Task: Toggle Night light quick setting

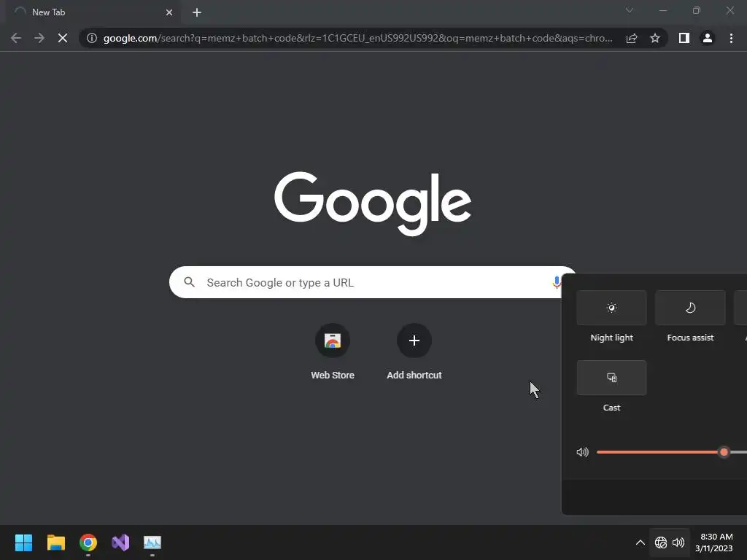Action: click(612, 308)
